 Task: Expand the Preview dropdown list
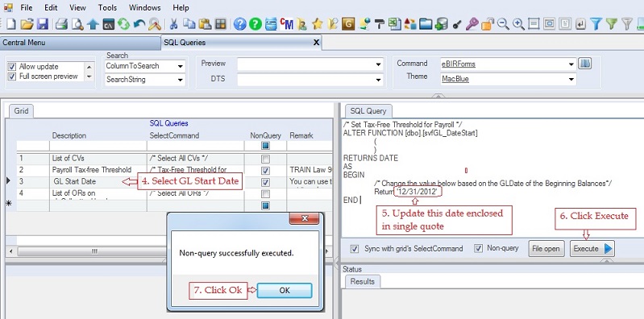(x=378, y=64)
